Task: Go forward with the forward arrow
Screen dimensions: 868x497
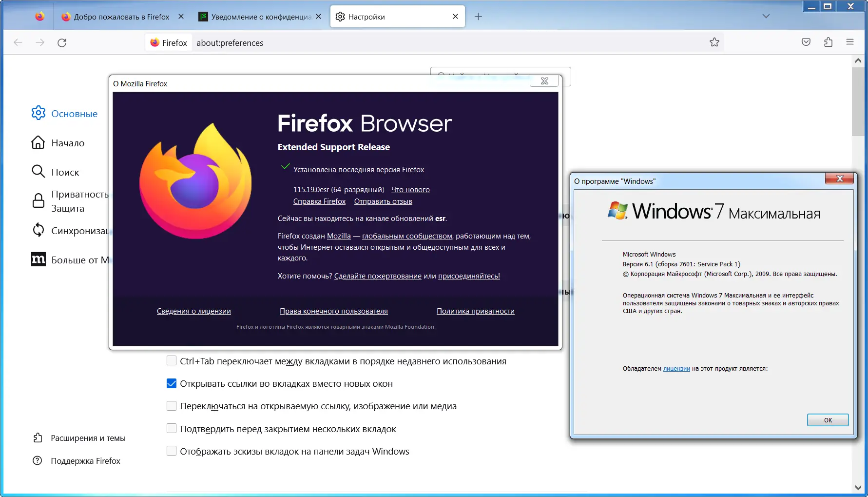Action: point(40,43)
